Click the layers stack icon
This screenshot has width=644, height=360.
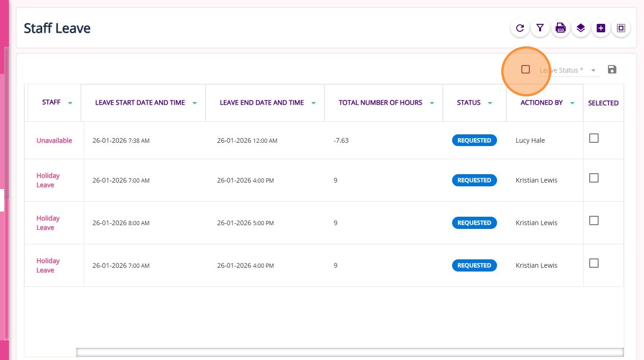[x=581, y=28]
